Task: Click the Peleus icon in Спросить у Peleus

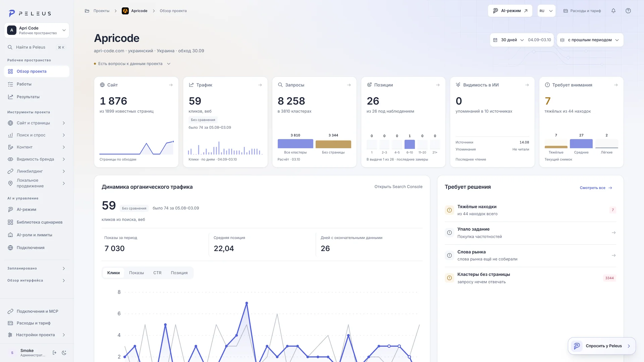Action: pos(577,346)
